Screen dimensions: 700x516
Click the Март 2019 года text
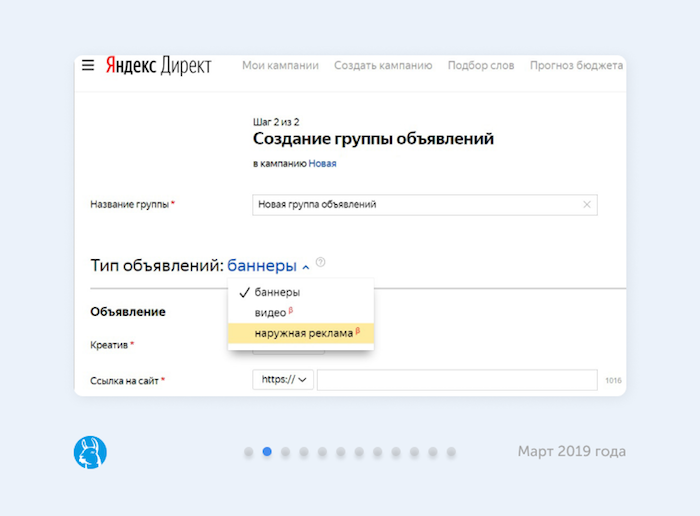(571, 451)
